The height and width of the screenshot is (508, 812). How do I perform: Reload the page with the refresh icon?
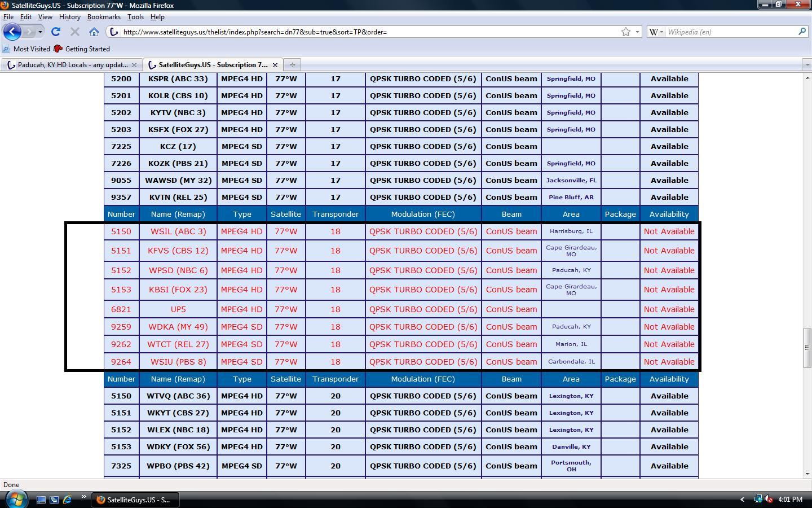[55, 32]
